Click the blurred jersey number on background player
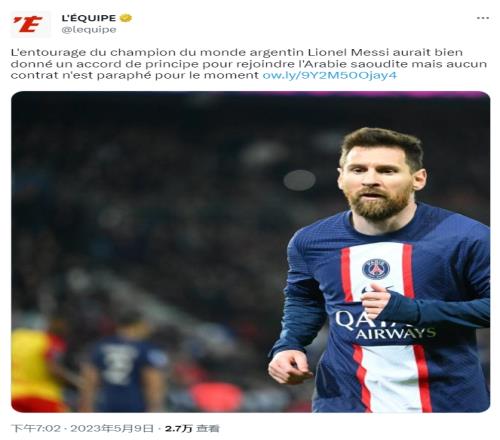The height and width of the screenshot is (440, 500). pyautogui.click(x=117, y=363)
